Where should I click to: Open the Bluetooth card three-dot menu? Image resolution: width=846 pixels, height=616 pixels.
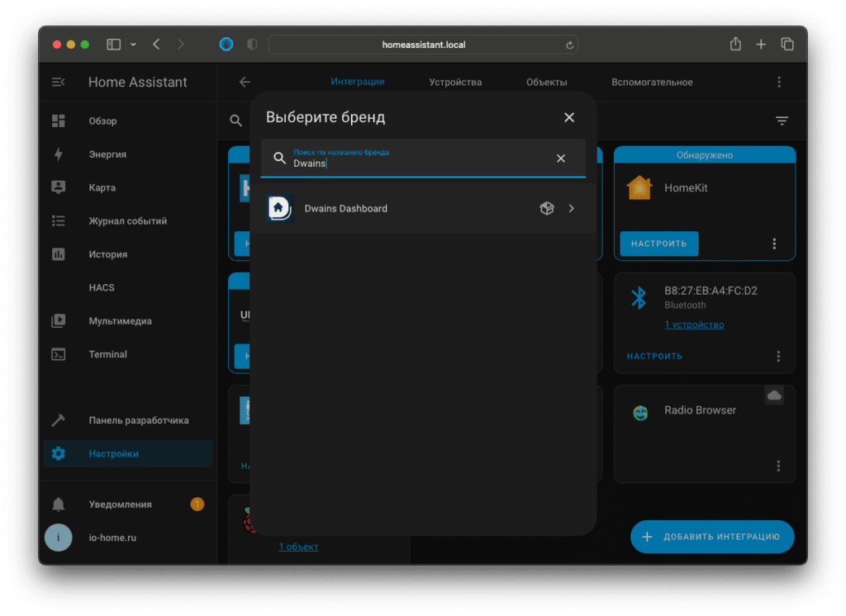pyautogui.click(x=778, y=356)
